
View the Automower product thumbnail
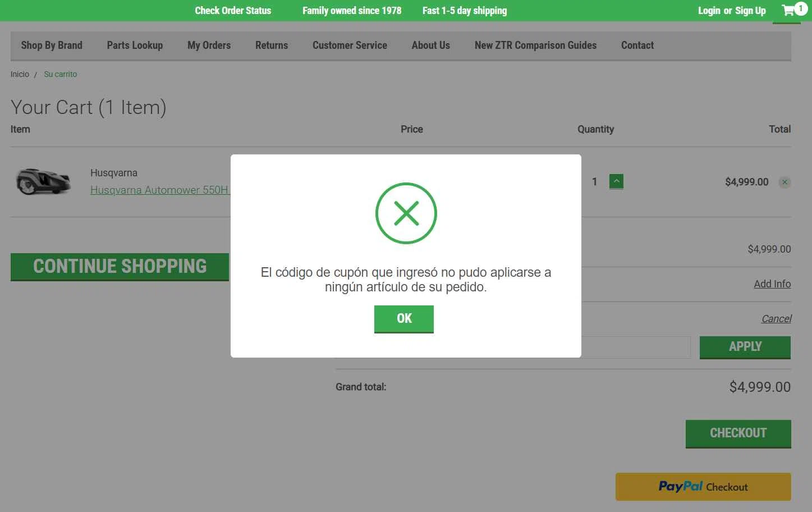[x=43, y=181]
